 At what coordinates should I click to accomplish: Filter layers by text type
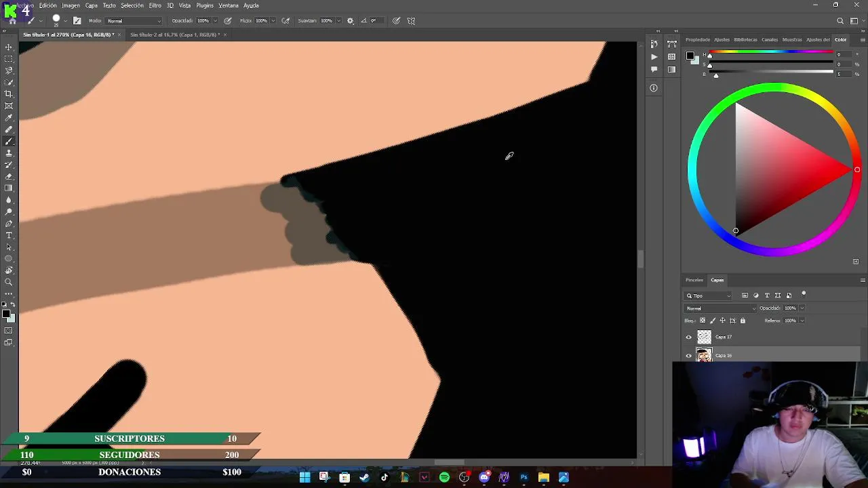[767, 296]
